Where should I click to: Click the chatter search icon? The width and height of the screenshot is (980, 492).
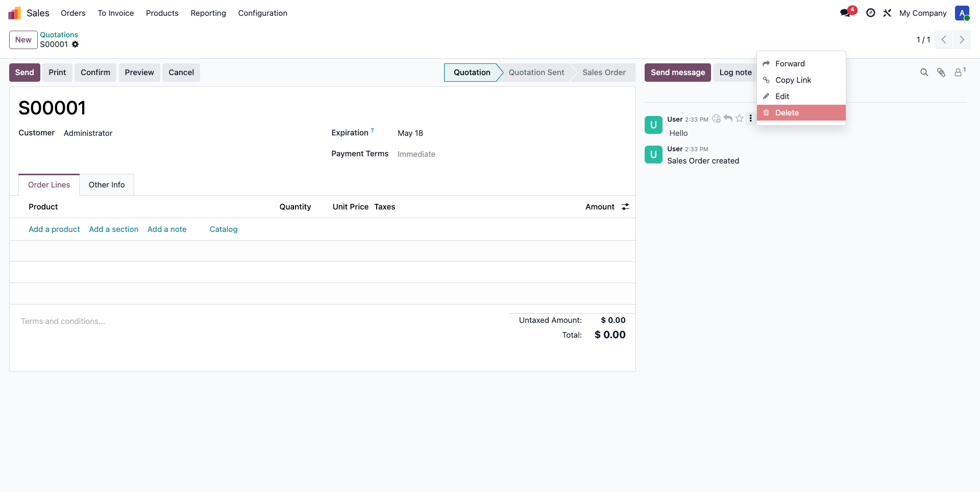point(924,73)
